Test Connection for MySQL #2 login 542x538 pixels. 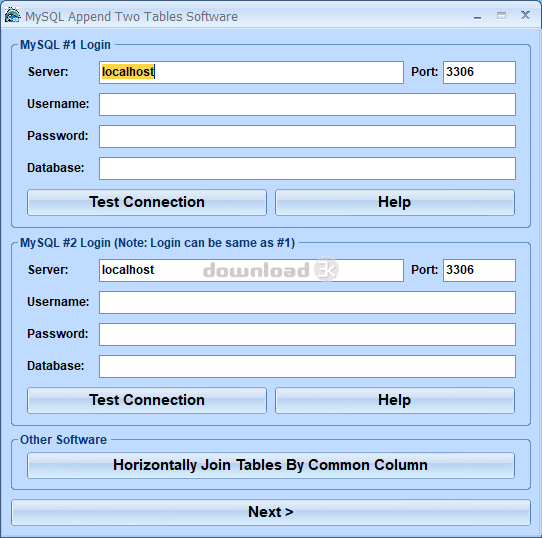pos(147,400)
